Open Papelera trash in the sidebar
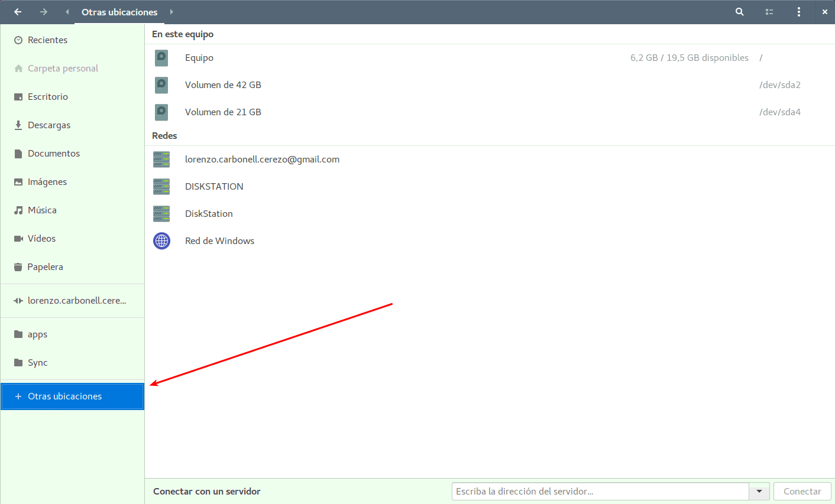Screen dimensions: 835x504 click(x=45, y=267)
